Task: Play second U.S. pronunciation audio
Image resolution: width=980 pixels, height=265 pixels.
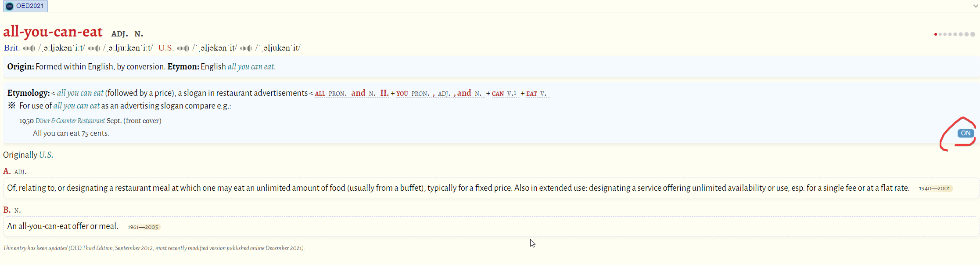Action: click(x=246, y=48)
